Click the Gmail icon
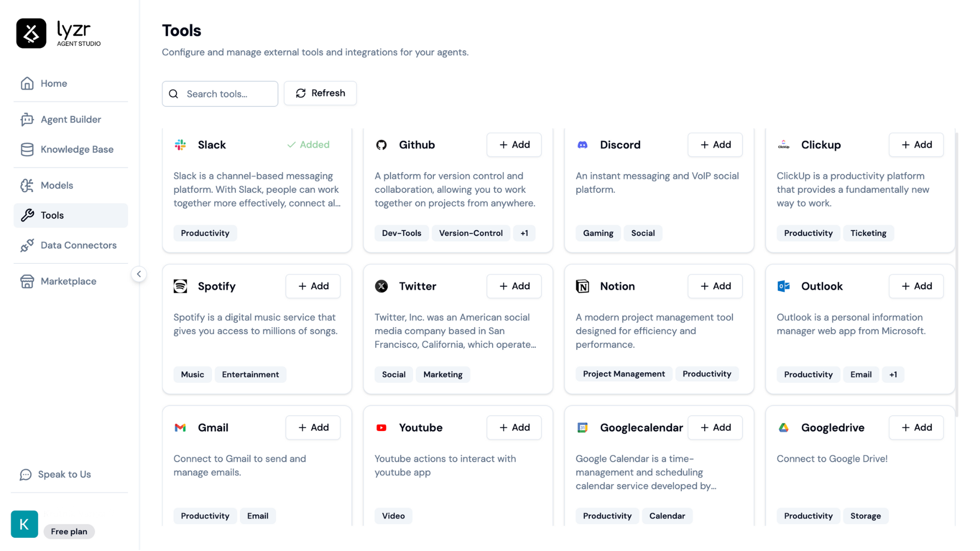980x551 pixels. 180,428
